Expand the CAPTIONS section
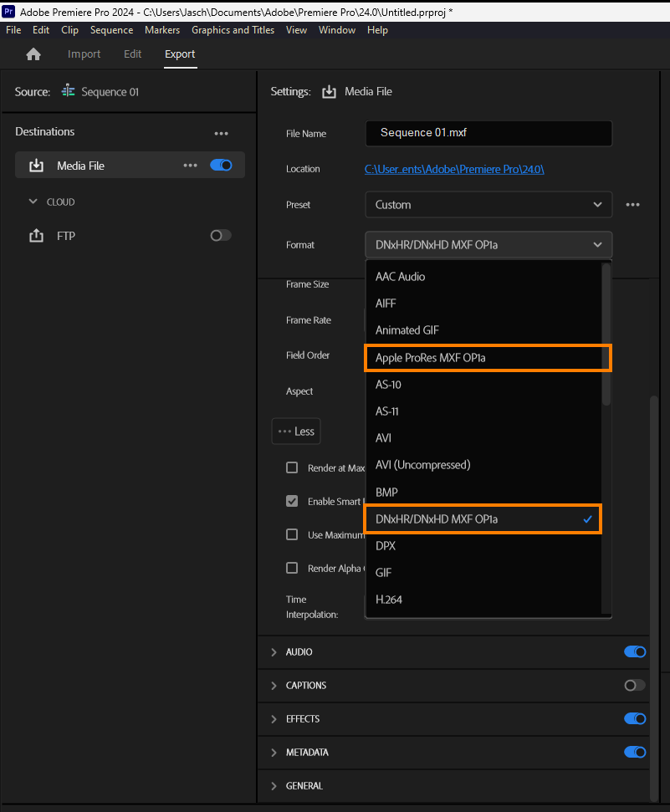The height and width of the screenshot is (812, 670). point(274,686)
